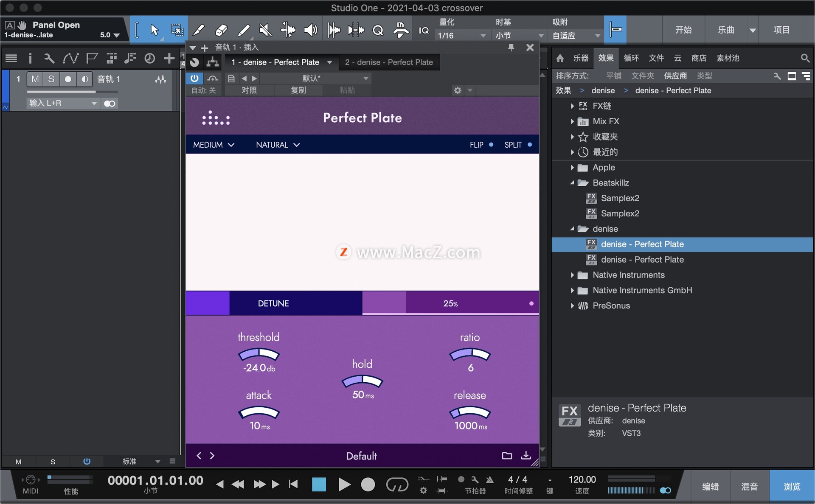Open track inspector info icon

[30, 58]
